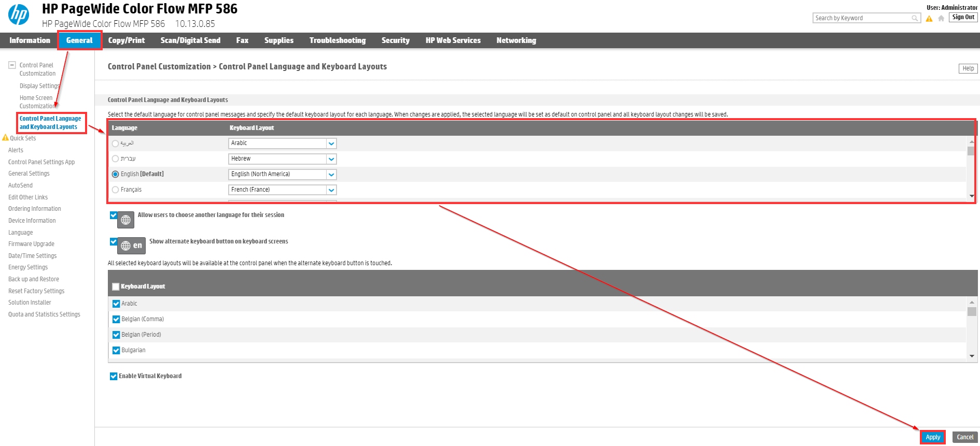Viewport: 980px width, 446px height.
Task: Click the warning icon beside Quick Sets
Action: 5,138
